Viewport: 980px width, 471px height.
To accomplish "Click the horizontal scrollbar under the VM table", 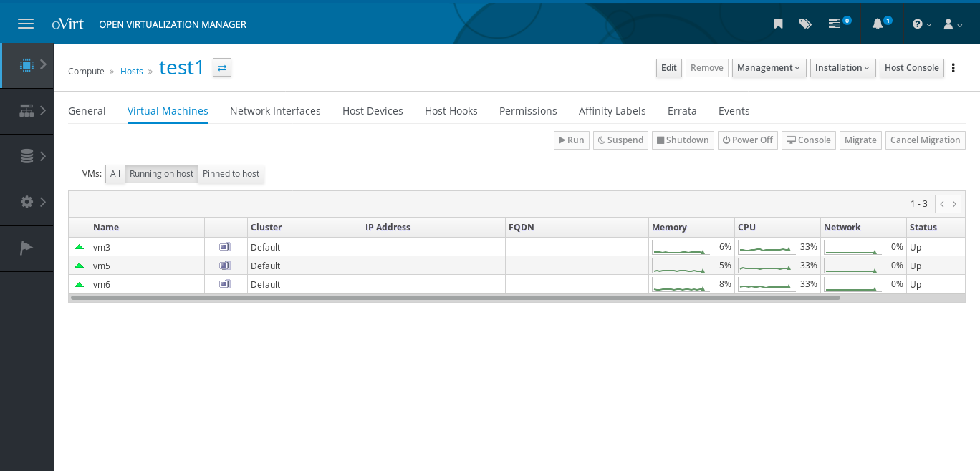I will [455, 298].
